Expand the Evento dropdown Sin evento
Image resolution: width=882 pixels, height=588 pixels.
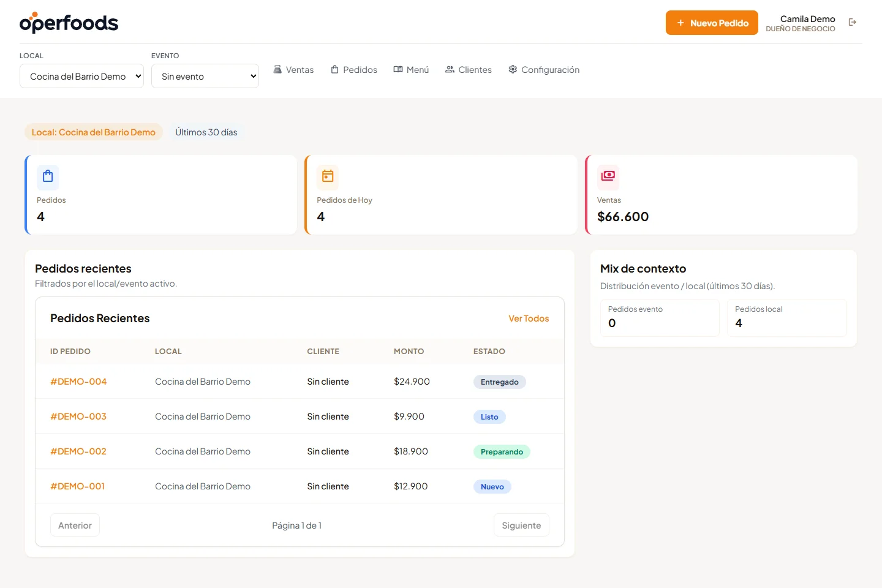click(205, 76)
